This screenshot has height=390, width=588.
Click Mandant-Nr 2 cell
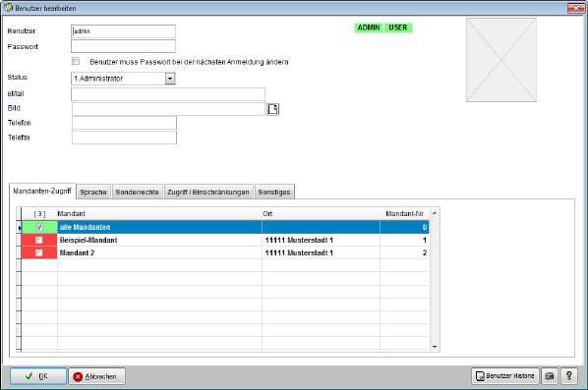tap(404, 252)
